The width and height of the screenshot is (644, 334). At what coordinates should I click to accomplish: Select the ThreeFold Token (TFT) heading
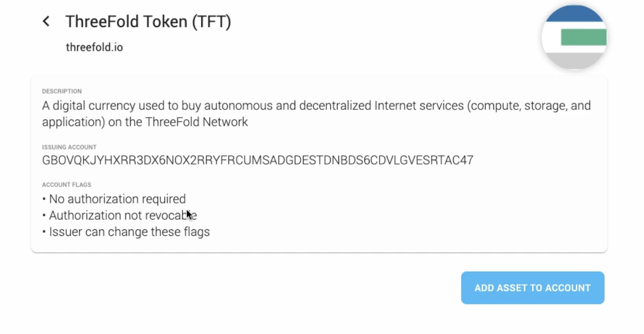[x=148, y=22]
